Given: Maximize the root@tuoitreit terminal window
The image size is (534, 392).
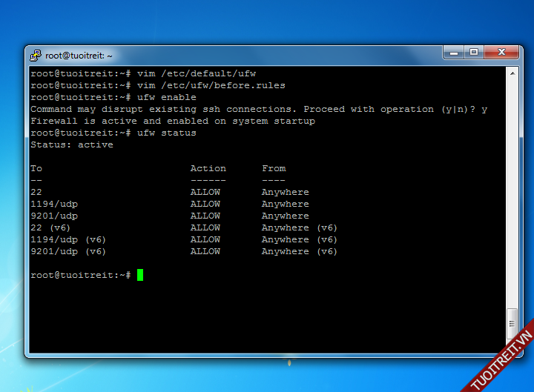Looking at the screenshot, I should (x=474, y=53).
